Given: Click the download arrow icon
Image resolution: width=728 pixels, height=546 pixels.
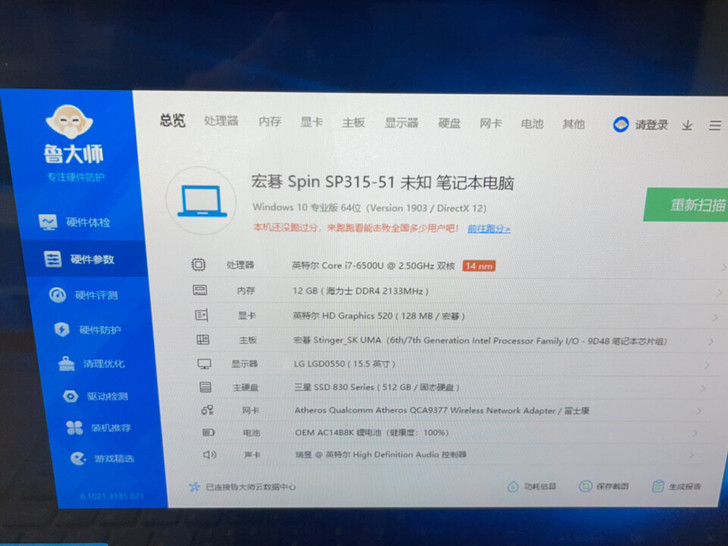Looking at the screenshot, I should coord(688,125).
